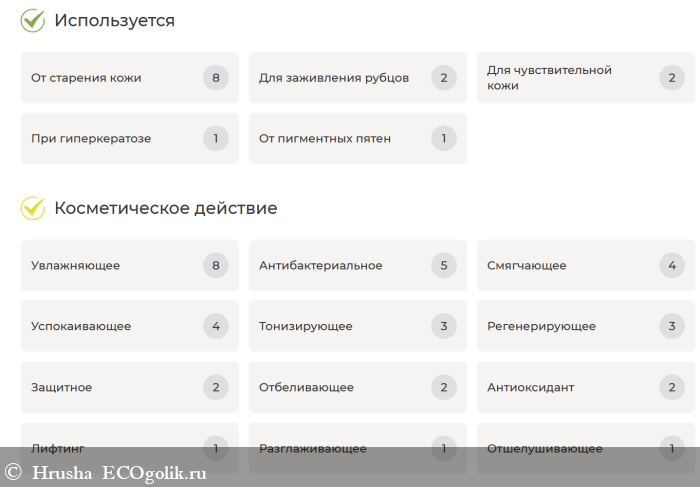Click the count badge 8 on Увлажняющее
This screenshot has height=487, width=700.
215,266
